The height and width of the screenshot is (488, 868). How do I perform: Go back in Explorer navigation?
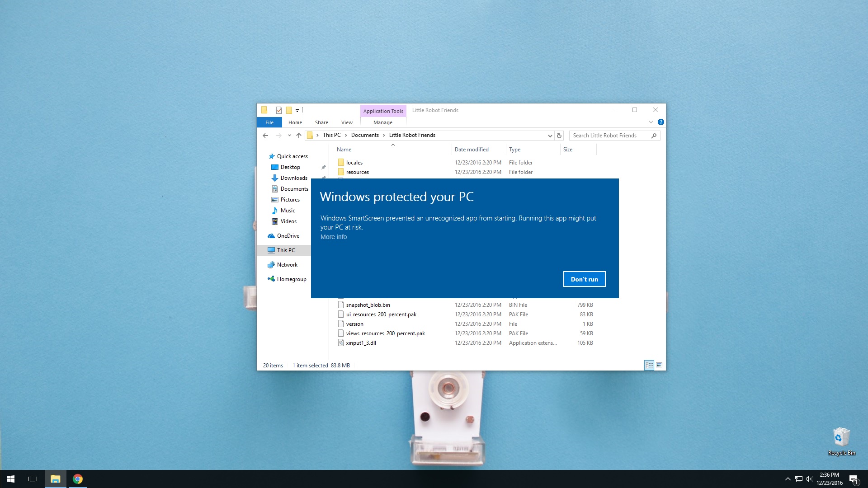265,136
